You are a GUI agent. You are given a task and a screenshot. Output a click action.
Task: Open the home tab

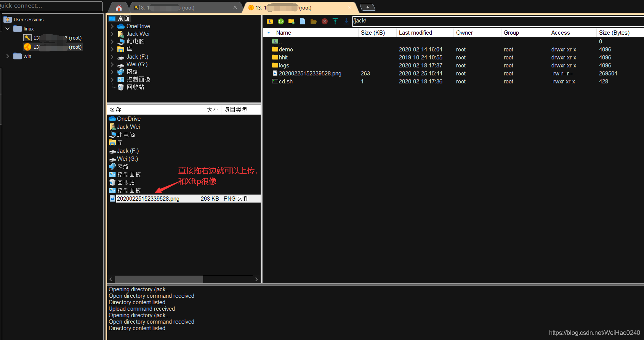[119, 8]
